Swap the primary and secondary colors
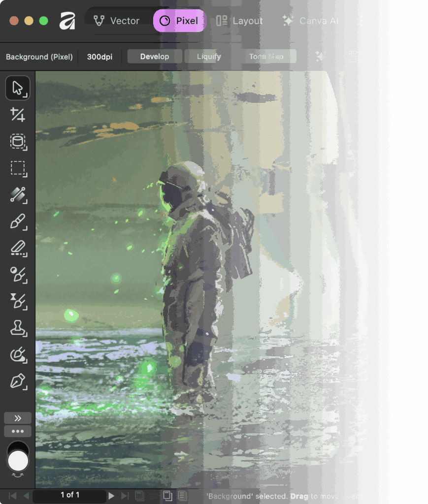The height and width of the screenshot is (504, 428). click(18, 475)
